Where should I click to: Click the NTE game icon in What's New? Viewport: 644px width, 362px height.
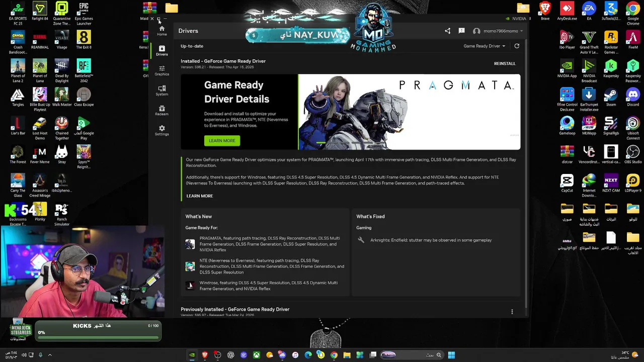click(190, 266)
